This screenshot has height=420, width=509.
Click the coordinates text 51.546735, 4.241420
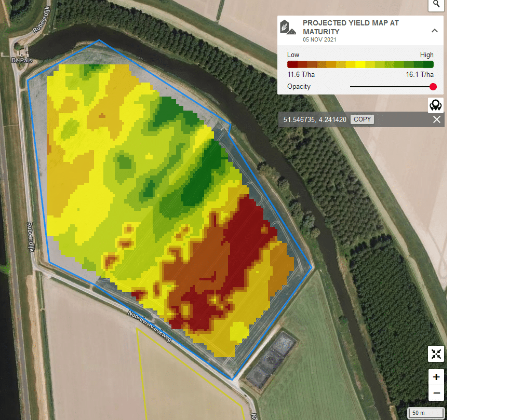pos(315,119)
